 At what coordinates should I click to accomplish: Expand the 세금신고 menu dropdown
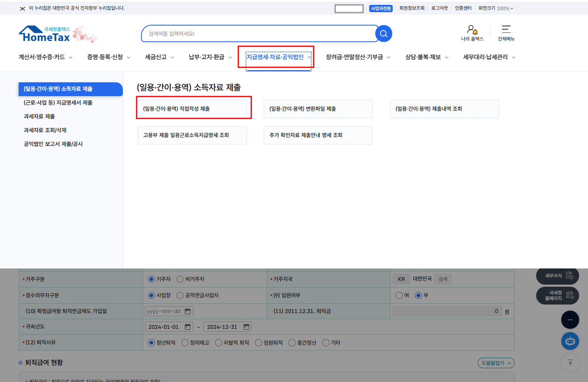coord(156,57)
